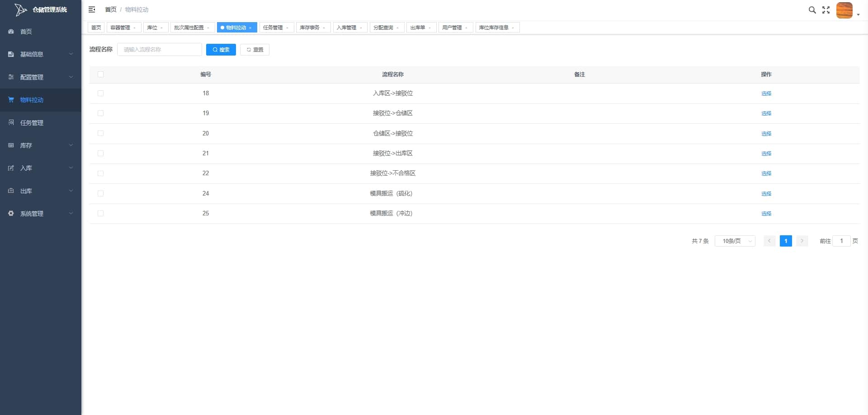Open user menu caret beside avatar

coord(858,14)
